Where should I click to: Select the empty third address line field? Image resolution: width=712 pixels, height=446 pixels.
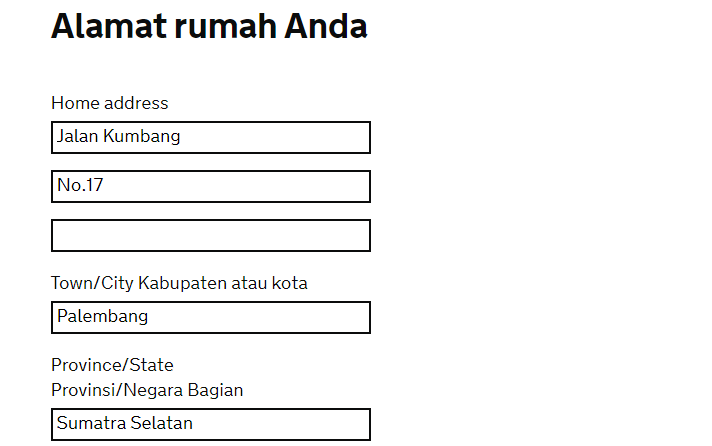tap(210, 235)
